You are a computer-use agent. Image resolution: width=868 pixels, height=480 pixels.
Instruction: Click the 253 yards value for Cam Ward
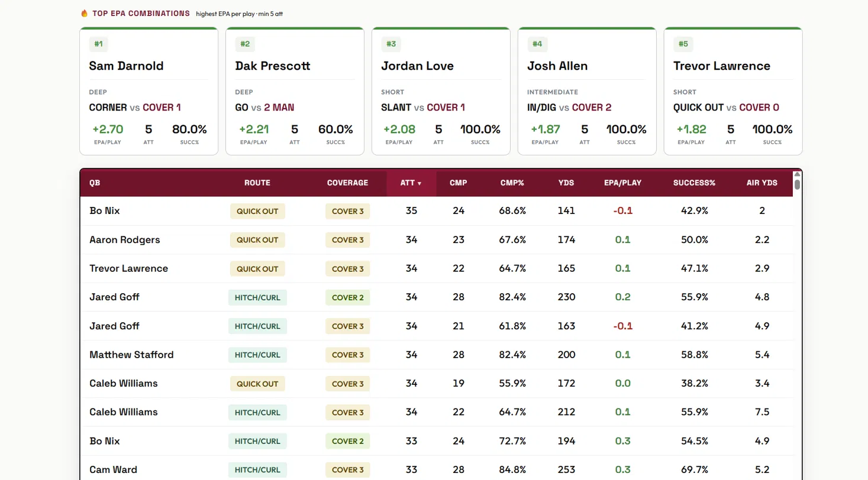[x=566, y=470]
